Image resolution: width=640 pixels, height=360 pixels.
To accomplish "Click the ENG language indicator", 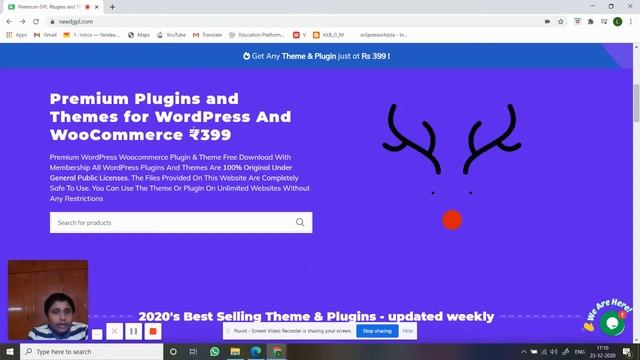I will click(x=580, y=351).
